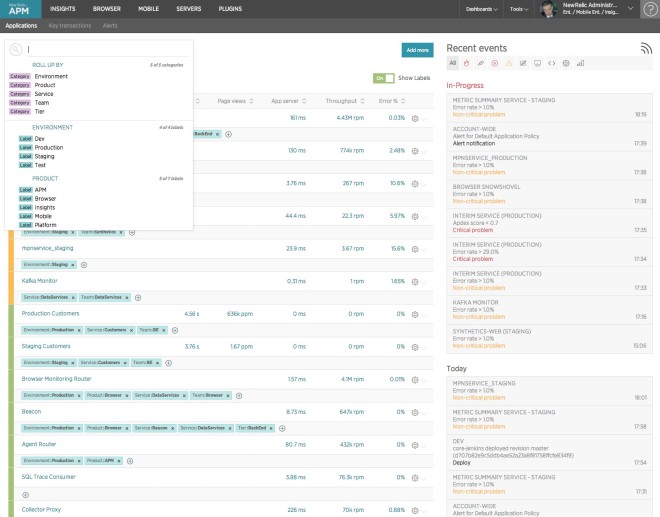Sort by Error % column
Image resolution: width=660 pixels, height=517 pixels.
click(x=392, y=101)
